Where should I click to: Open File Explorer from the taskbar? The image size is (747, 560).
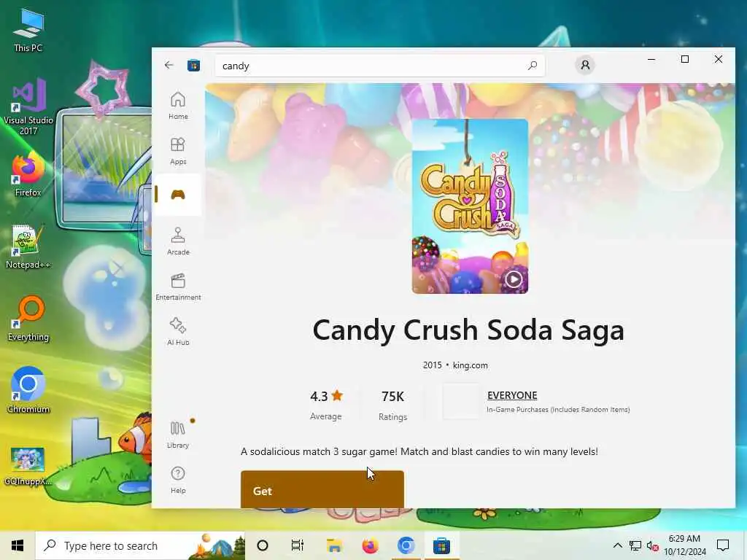pyautogui.click(x=334, y=545)
